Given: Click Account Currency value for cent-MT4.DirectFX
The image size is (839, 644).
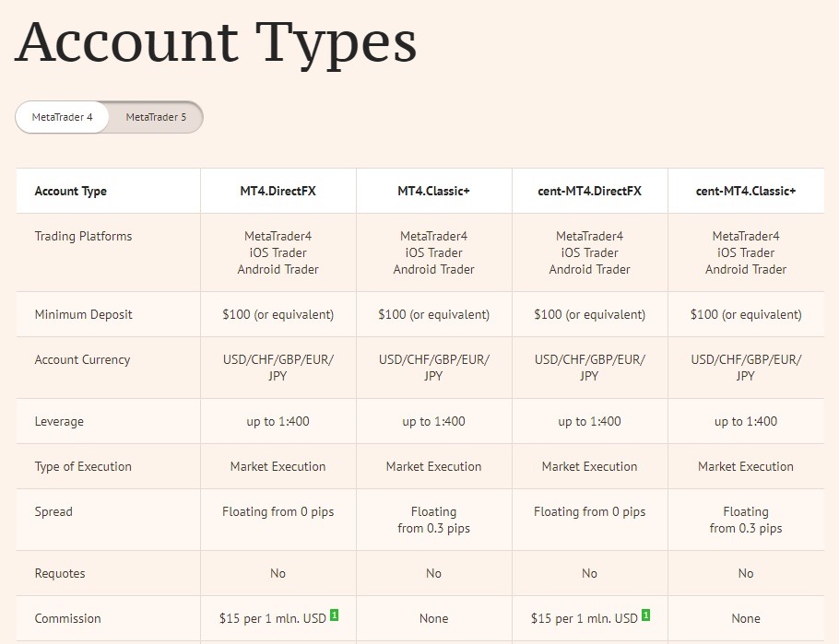Looking at the screenshot, I should [590, 368].
